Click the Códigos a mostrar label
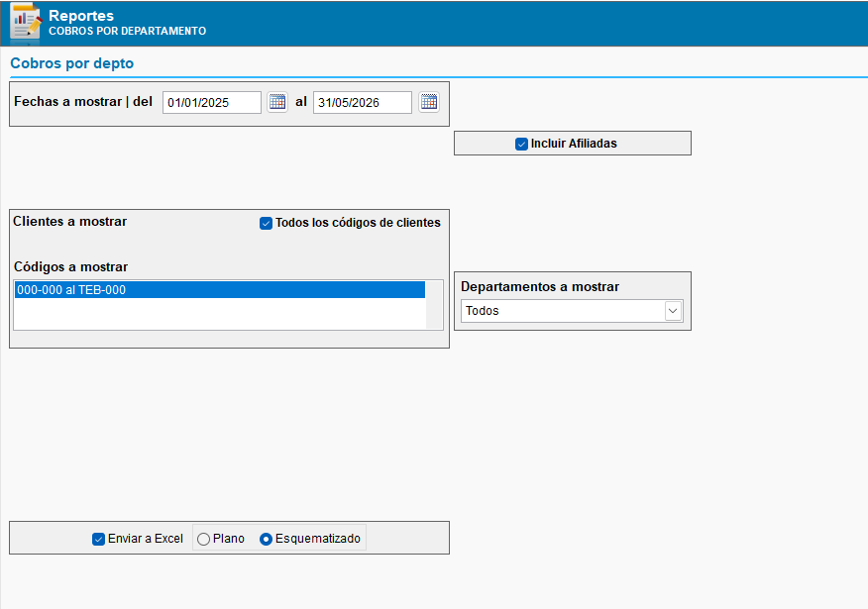 click(x=71, y=266)
